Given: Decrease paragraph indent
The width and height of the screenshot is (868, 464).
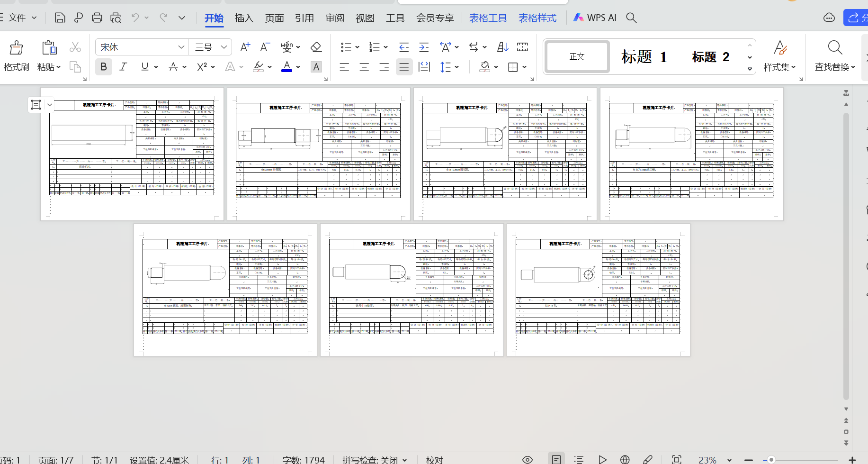Looking at the screenshot, I should (x=404, y=47).
